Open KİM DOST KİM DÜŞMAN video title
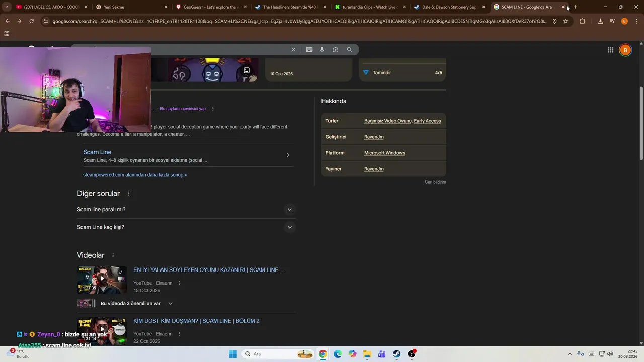Image resolution: width=644 pixels, height=362 pixels. (x=196, y=321)
